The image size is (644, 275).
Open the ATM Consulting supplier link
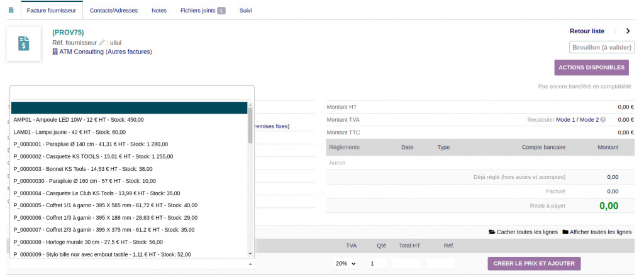[81, 52]
